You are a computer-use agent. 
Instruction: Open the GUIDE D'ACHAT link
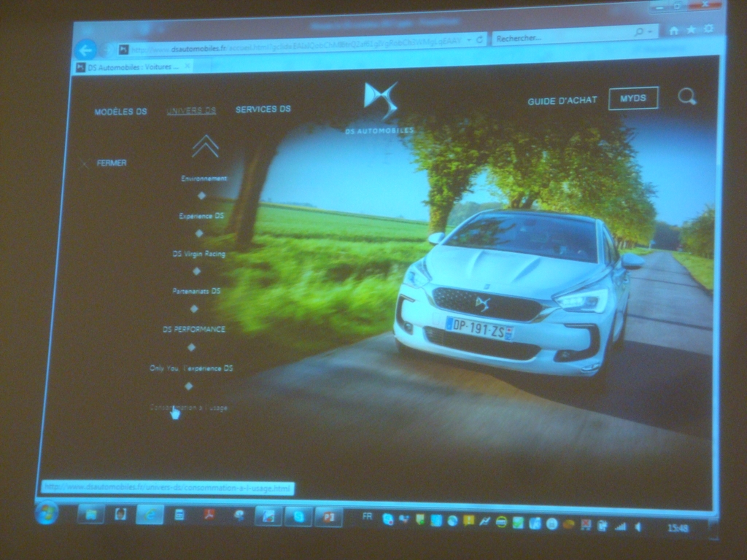click(562, 101)
